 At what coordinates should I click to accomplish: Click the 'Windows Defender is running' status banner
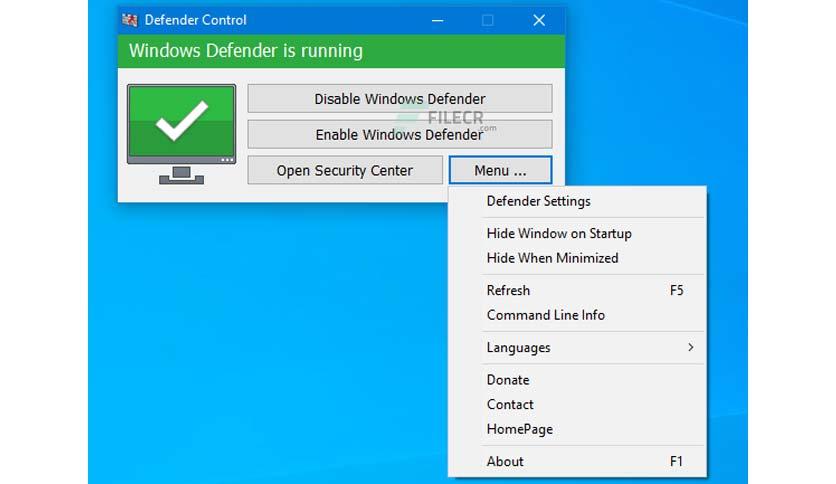[341, 51]
